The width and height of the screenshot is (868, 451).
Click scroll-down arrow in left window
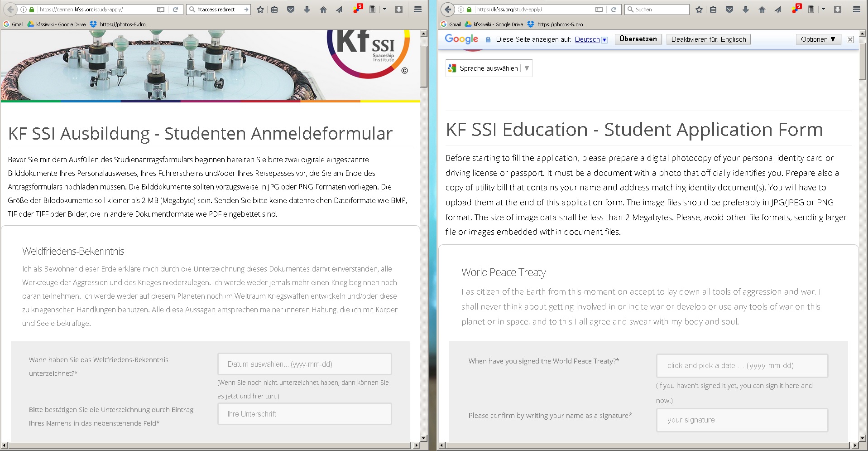pos(424,438)
